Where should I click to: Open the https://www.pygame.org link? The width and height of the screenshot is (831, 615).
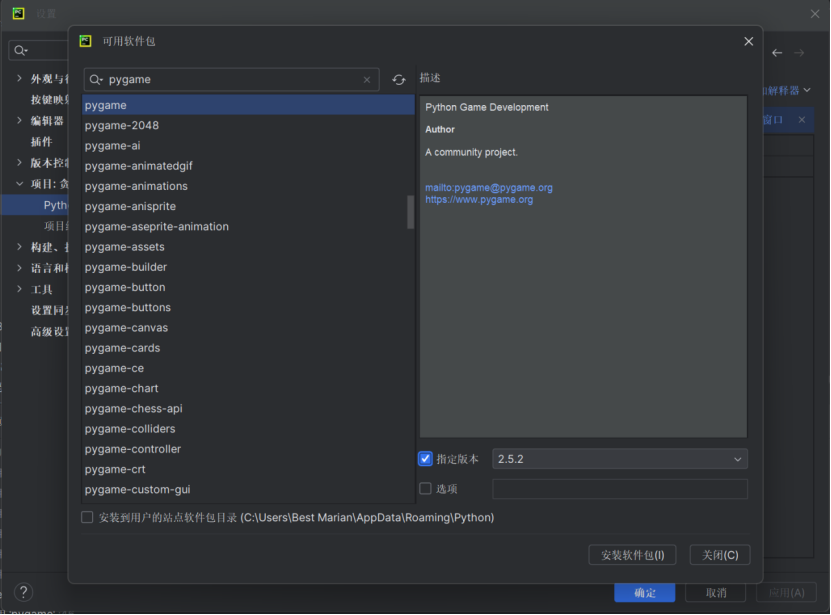(479, 200)
